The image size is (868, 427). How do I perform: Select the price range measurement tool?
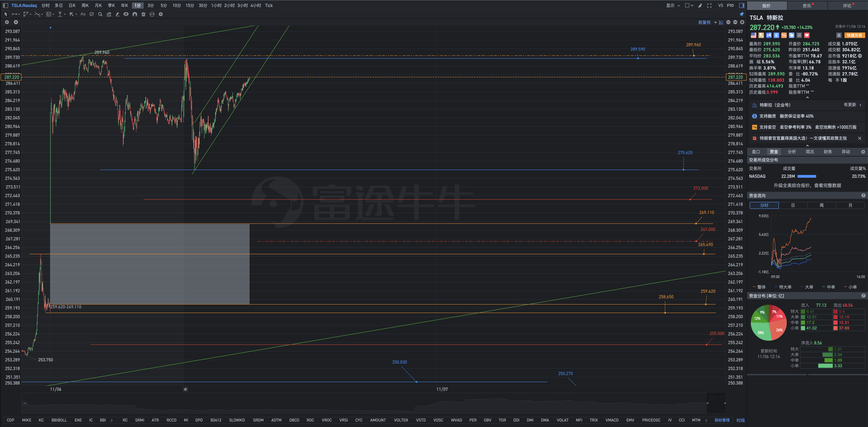pyautogui.click(x=60, y=14)
